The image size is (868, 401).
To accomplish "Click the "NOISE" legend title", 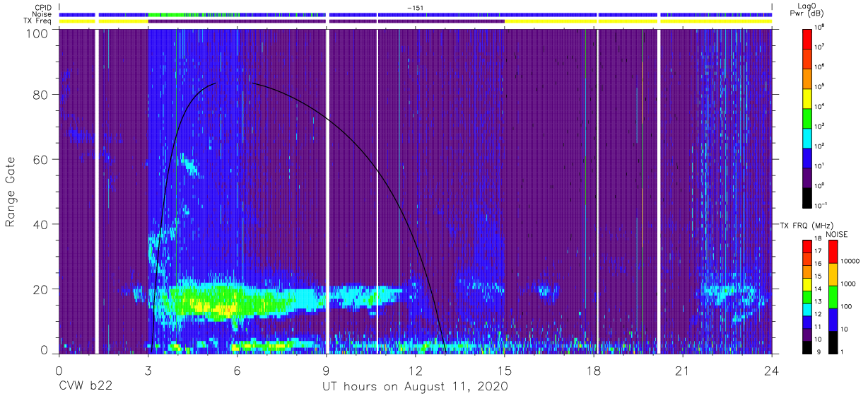I will click(x=836, y=234).
